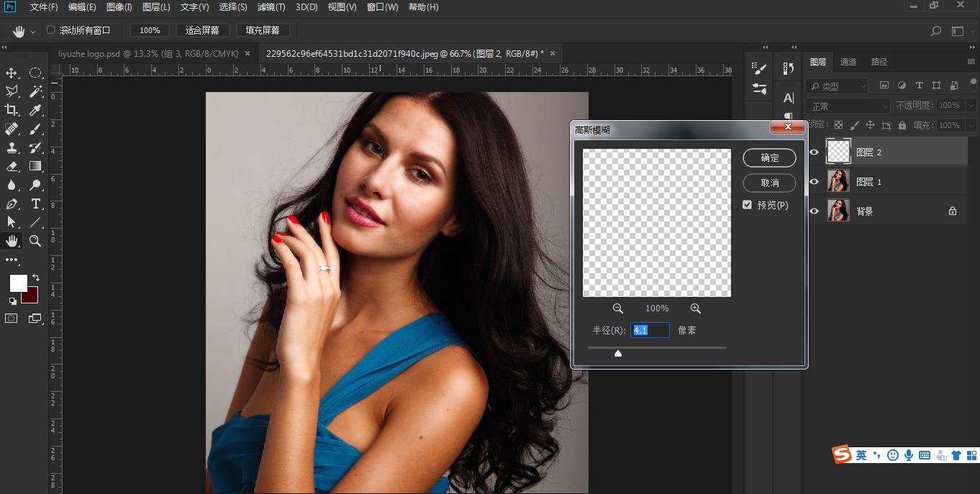Switch to the 通道 tab
The width and height of the screenshot is (980, 494).
[848, 62]
